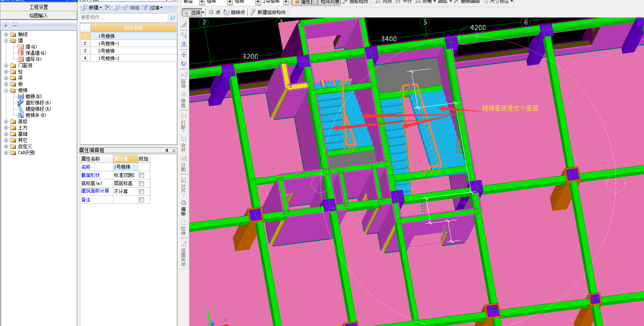Click the Merge (合并) tool
Viewport: 644px width, 326px height.
click(184, 144)
